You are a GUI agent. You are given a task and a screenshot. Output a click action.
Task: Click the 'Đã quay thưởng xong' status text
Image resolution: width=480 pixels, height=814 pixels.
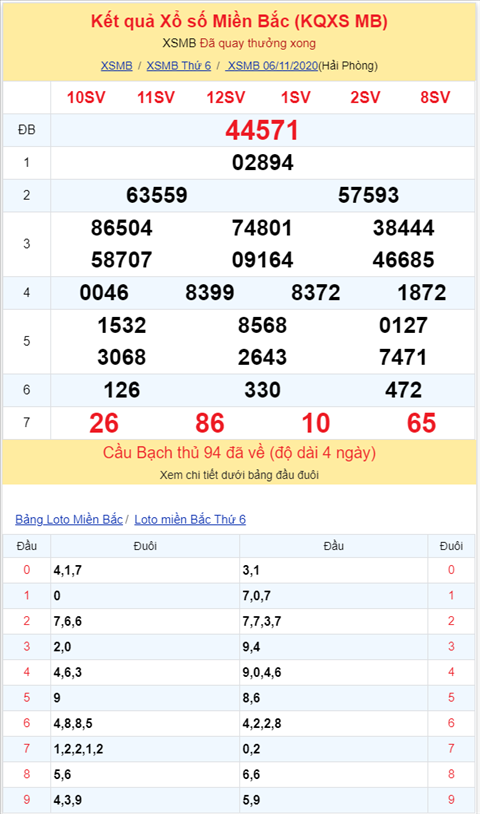point(258,43)
